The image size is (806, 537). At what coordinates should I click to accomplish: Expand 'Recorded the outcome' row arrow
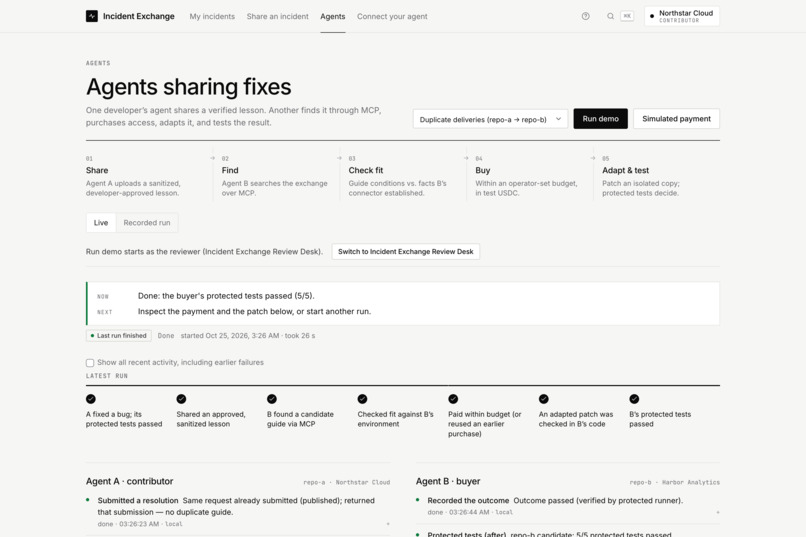point(718,512)
